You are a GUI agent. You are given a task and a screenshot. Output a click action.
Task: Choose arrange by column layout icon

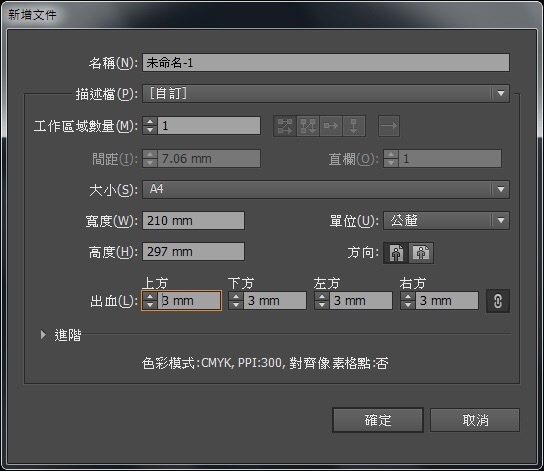(354, 126)
